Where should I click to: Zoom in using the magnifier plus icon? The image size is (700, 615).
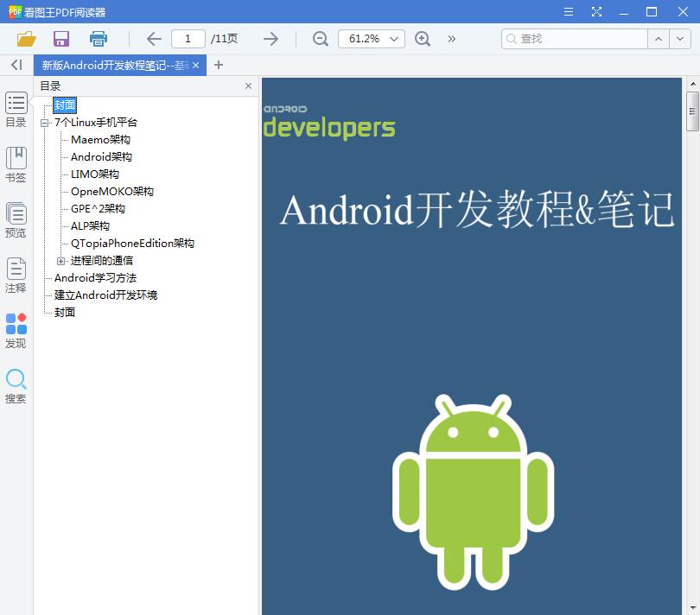tap(423, 38)
